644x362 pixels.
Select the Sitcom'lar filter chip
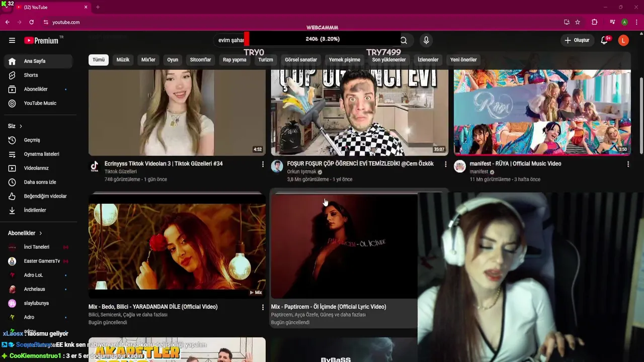pos(200,60)
